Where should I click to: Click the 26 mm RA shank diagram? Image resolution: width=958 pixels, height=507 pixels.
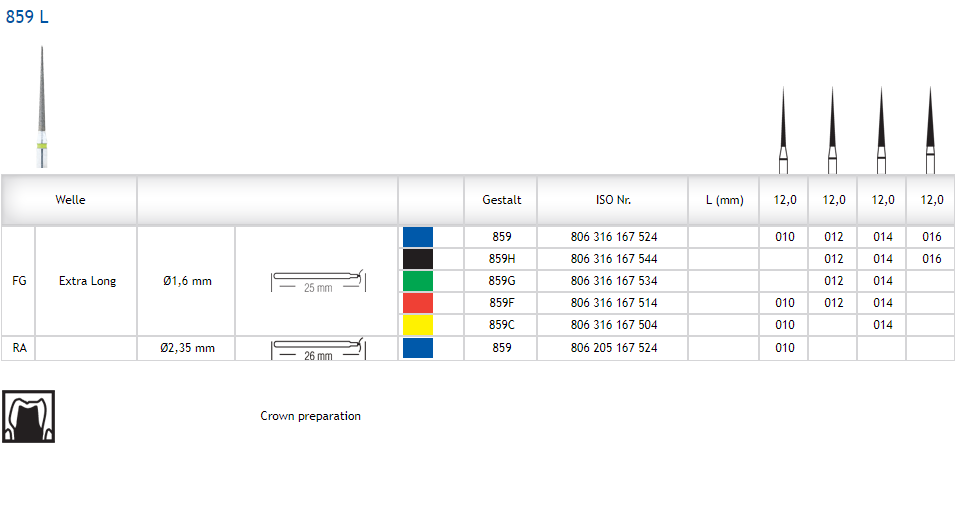click(316, 349)
